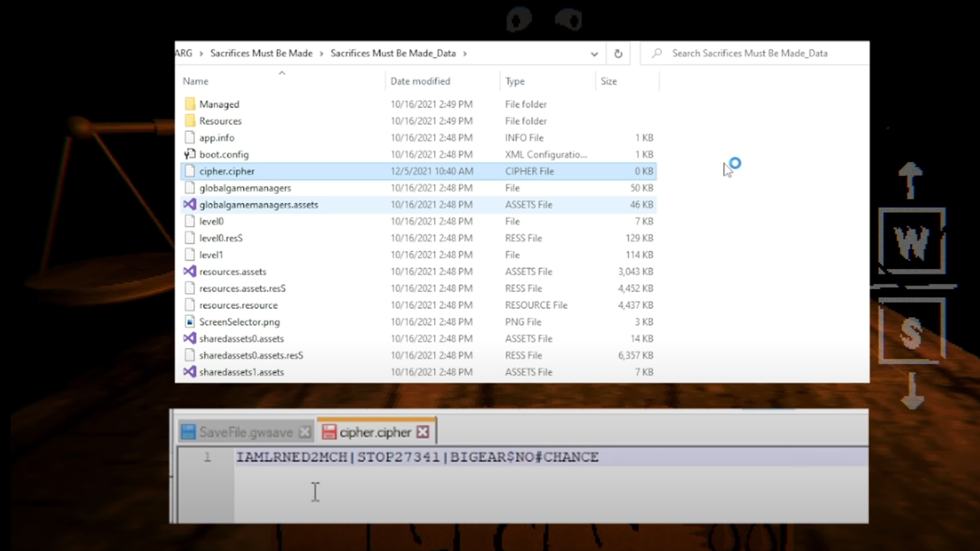The image size is (980, 551).
Task: Click the Size column header
Action: click(608, 81)
